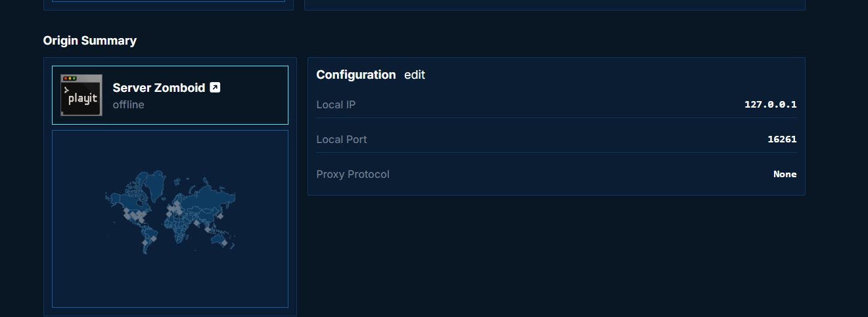Screen dimensions: 868x317
Task: Open the Server Zomboid external link icon
Action: (215, 87)
